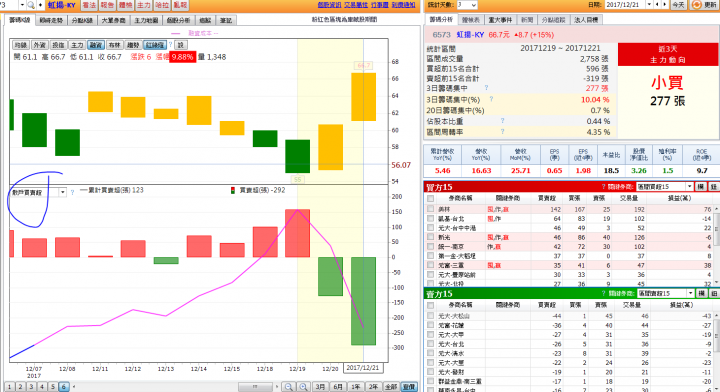This screenshot has height=392, width=720.
Task: Open the 交易屬性 link
Action: (356, 5)
